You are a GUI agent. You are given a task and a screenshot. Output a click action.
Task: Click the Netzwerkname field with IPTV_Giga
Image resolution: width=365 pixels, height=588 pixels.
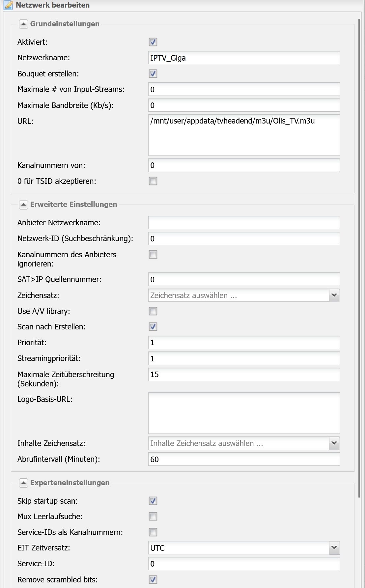[x=244, y=58]
